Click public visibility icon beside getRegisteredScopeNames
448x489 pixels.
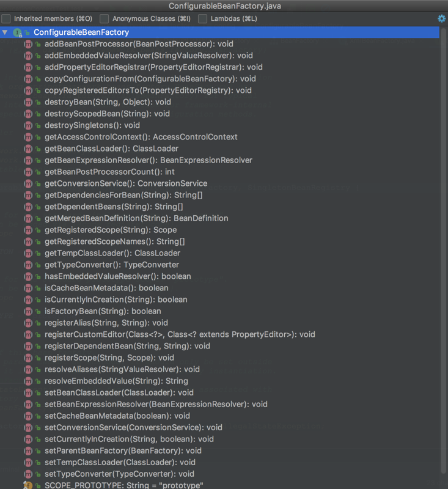tap(38, 241)
